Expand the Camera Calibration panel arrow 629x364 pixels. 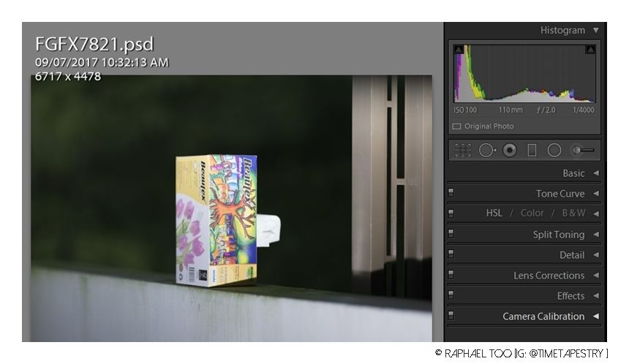click(x=596, y=316)
